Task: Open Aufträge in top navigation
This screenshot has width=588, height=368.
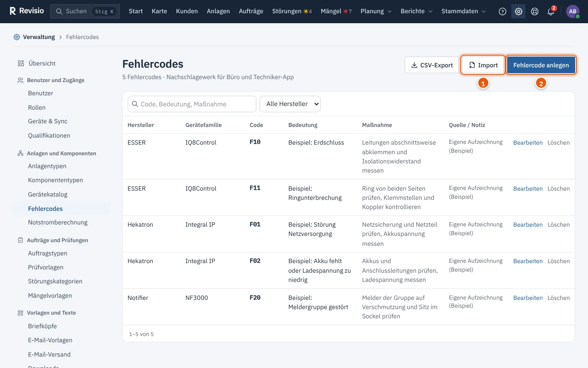Action: pos(251,11)
